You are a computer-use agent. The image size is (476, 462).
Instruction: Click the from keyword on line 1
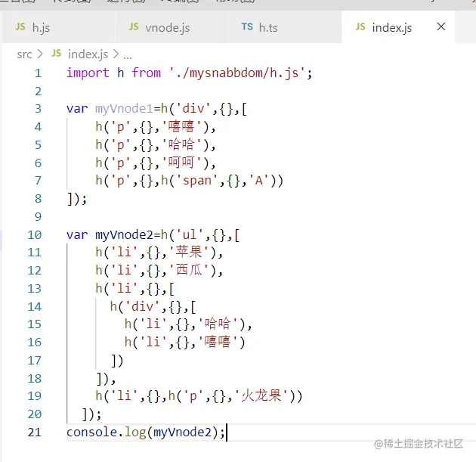click(146, 73)
